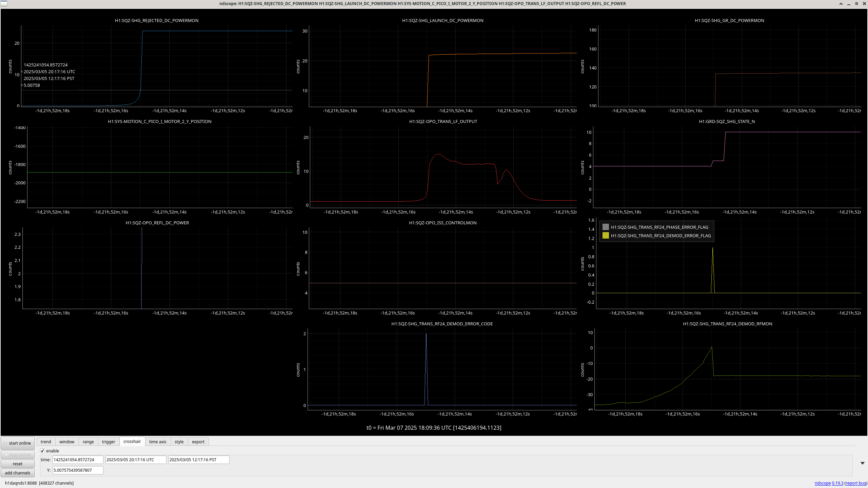Click the yellow DEMOD_ERROR_FLAG legend swatch
Screen dimensions: 868x488
pos(606,236)
